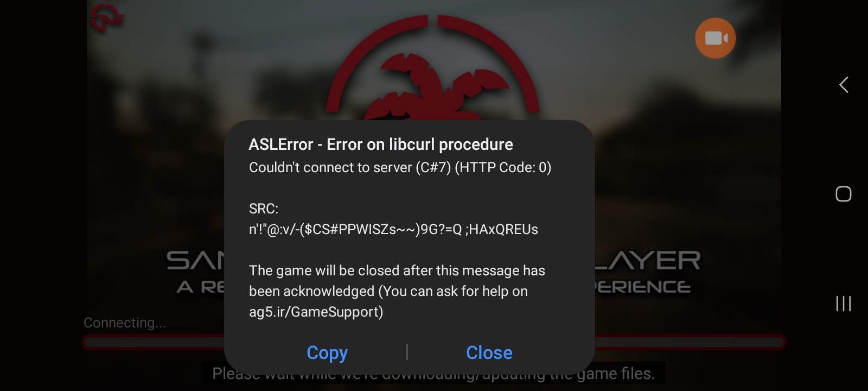868x391 pixels.
Task: Click the small red logo in top-left corner
Action: click(107, 18)
